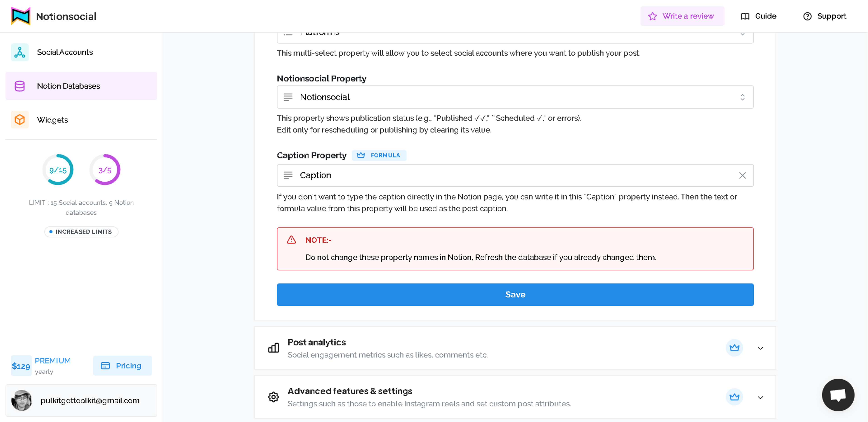Click the Support link
Screen dimensions: 868x422
(825, 16)
